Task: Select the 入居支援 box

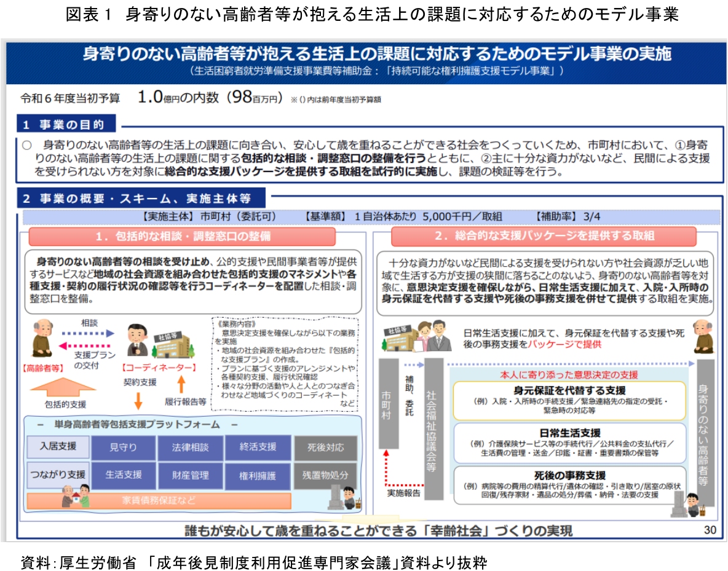Action: pyautogui.click(x=58, y=446)
